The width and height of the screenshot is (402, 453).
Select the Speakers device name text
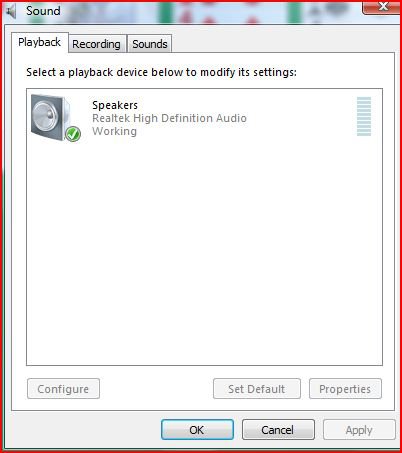click(x=115, y=105)
